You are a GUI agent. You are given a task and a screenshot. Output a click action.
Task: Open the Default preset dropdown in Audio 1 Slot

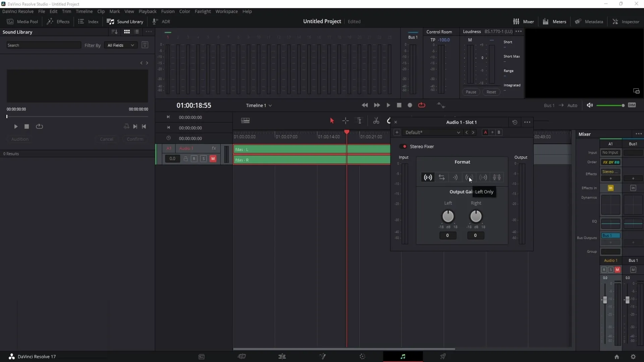[458, 132]
